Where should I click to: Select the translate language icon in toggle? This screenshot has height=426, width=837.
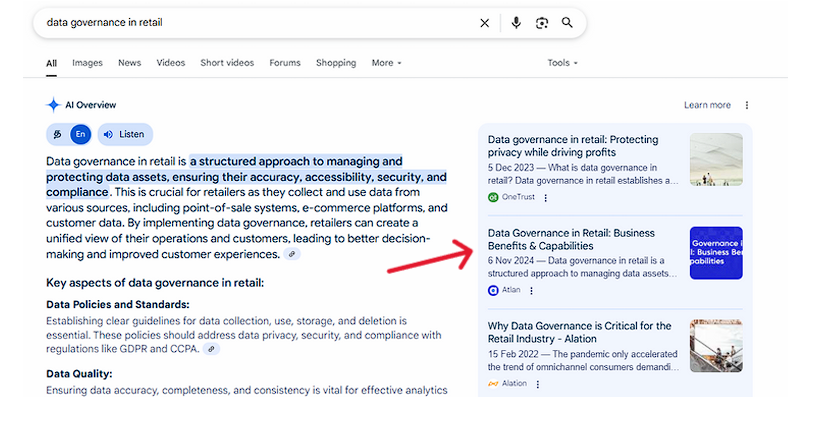point(58,135)
